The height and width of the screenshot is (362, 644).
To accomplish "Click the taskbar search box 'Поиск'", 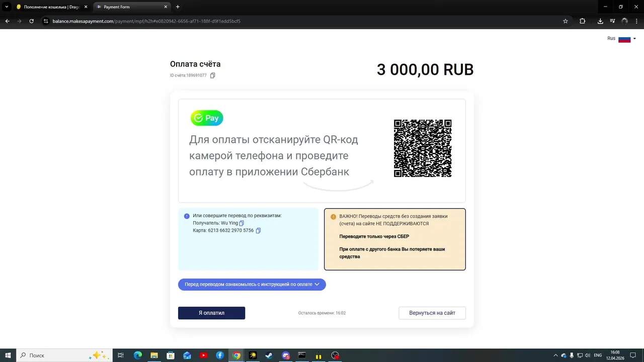I will tap(64, 355).
